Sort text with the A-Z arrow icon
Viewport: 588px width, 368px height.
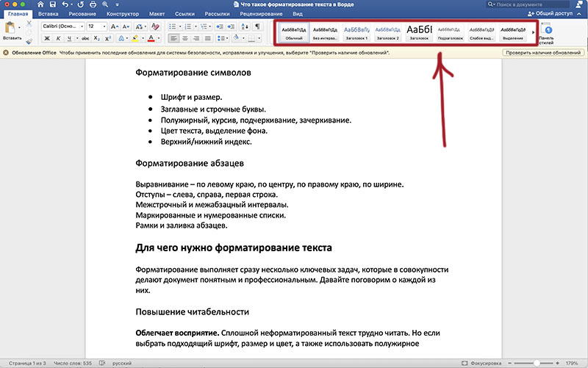[x=245, y=26]
